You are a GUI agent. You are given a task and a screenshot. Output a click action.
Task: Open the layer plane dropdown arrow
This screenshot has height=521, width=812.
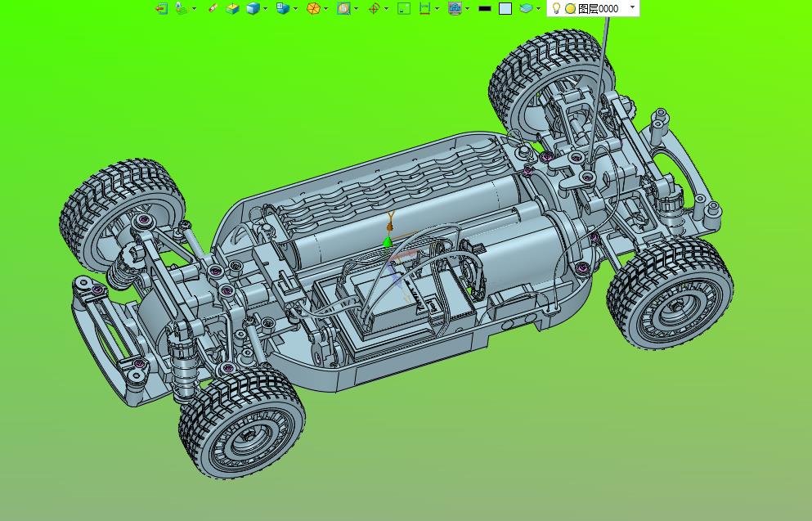[539, 8]
